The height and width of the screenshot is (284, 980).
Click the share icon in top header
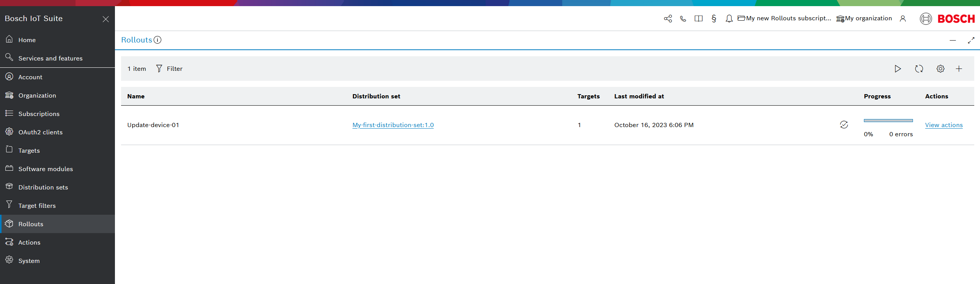pos(668,19)
